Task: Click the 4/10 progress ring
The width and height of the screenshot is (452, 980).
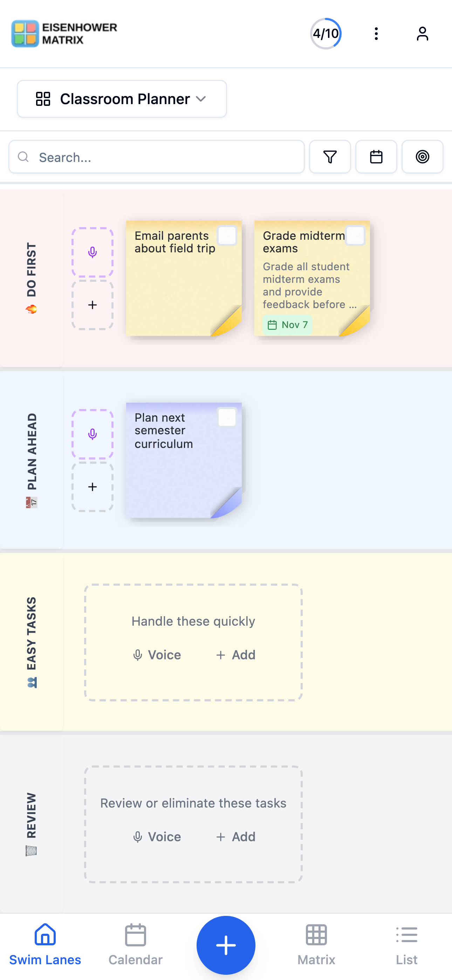Action: pos(326,34)
